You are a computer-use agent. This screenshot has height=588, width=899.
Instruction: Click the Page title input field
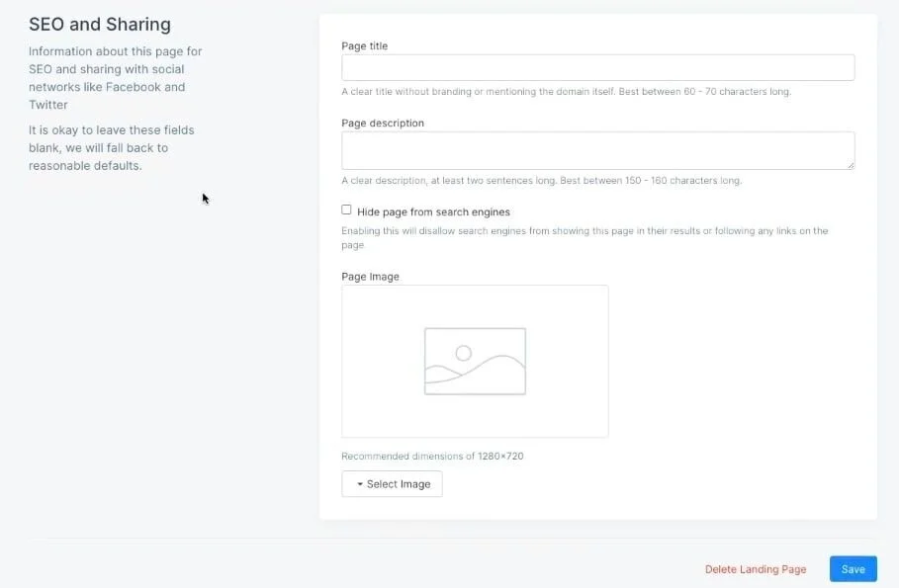coord(598,67)
